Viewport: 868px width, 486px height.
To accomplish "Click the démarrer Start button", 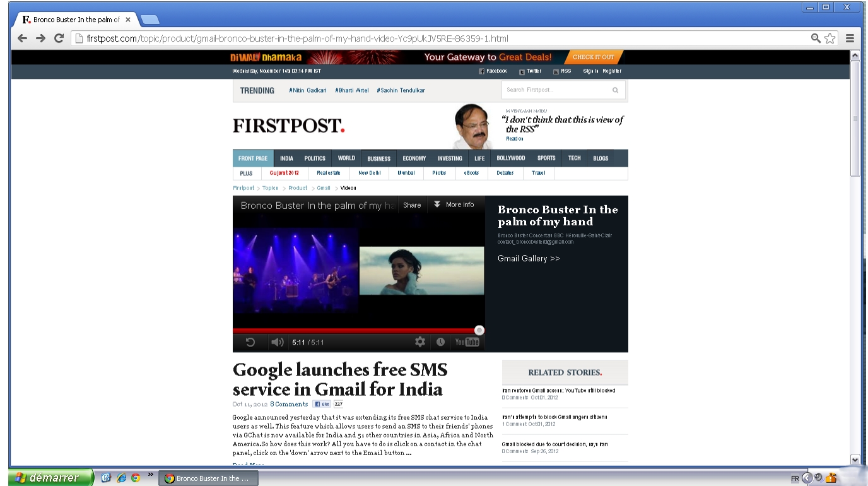I will [50, 478].
